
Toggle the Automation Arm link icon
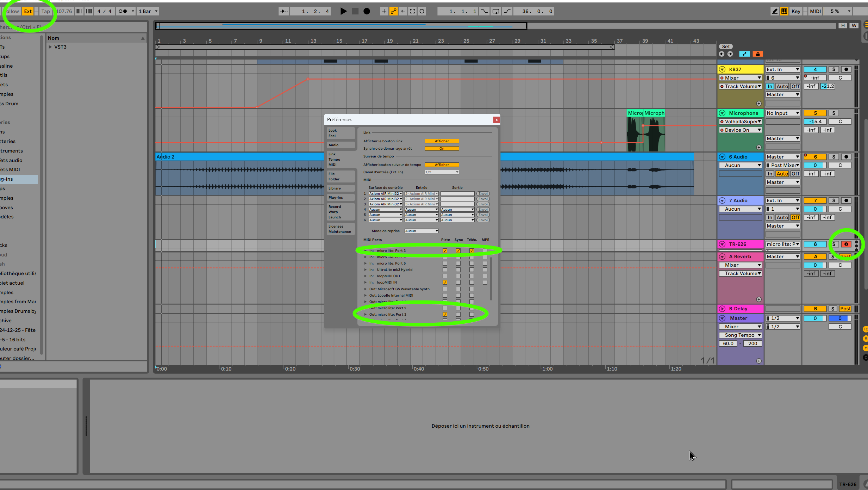pyautogui.click(x=393, y=11)
